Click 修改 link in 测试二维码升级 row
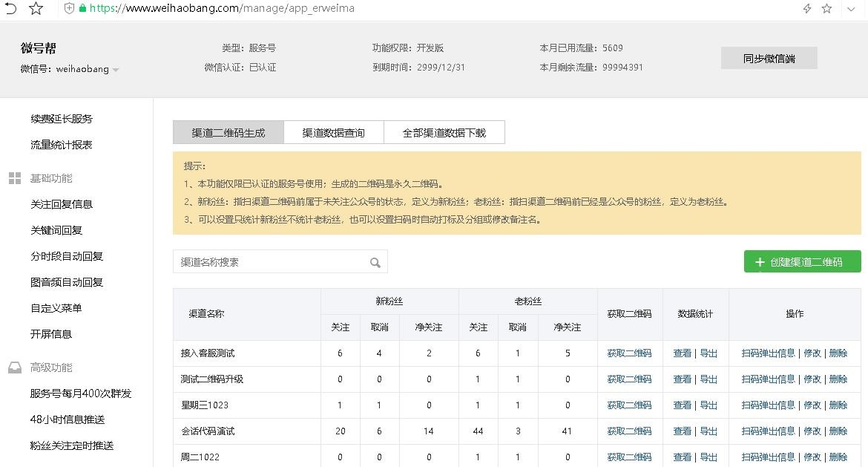868x467 pixels. coord(812,379)
